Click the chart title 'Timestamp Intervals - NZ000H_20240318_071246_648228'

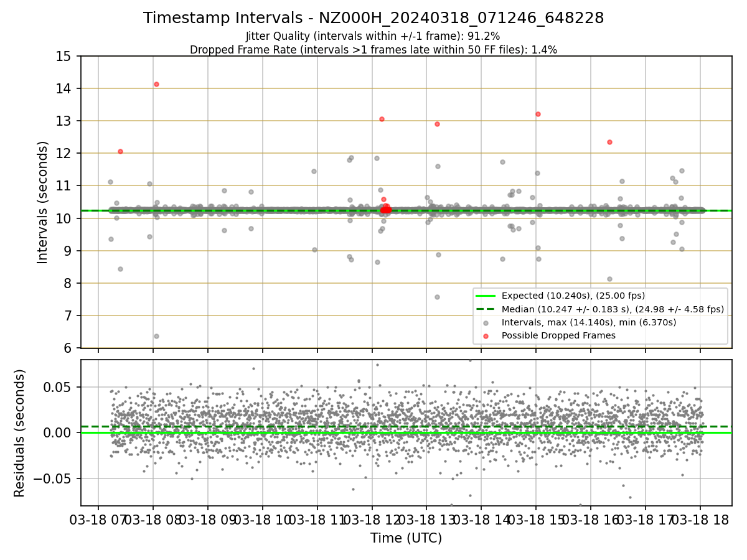374,18
